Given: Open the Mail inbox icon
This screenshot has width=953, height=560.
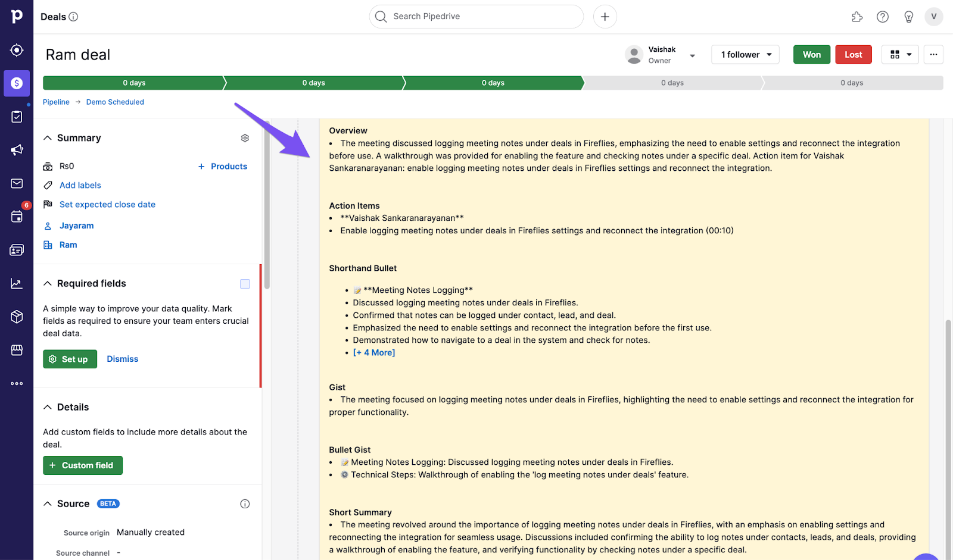Looking at the screenshot, I should (17, 183).
